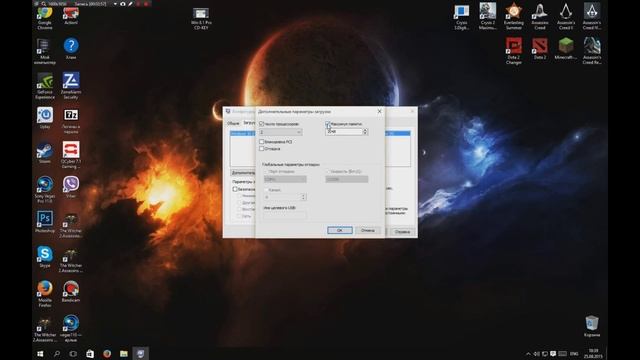Launch Photoshop from the desktop
The image size is (640, 360).
tap(44, 222)
